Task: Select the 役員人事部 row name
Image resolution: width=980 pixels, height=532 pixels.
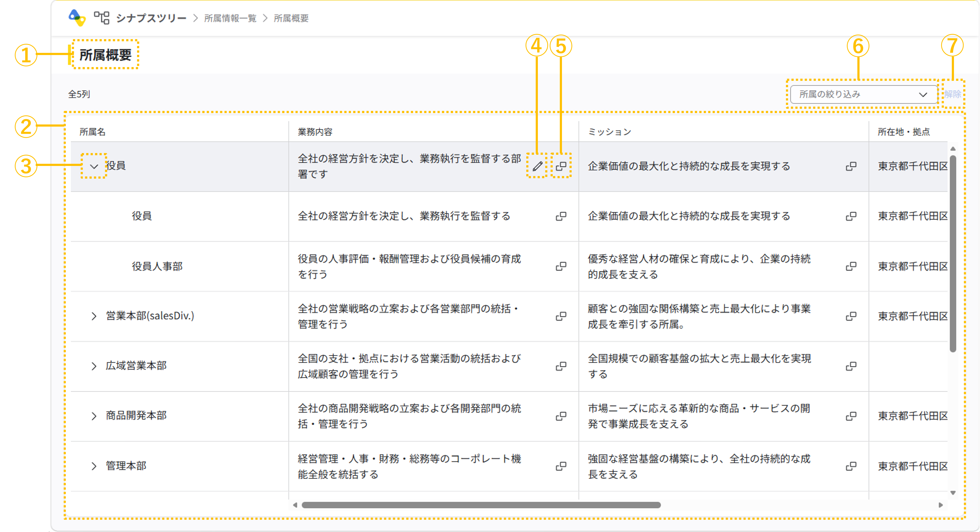Action: click(x=157, y=266)
